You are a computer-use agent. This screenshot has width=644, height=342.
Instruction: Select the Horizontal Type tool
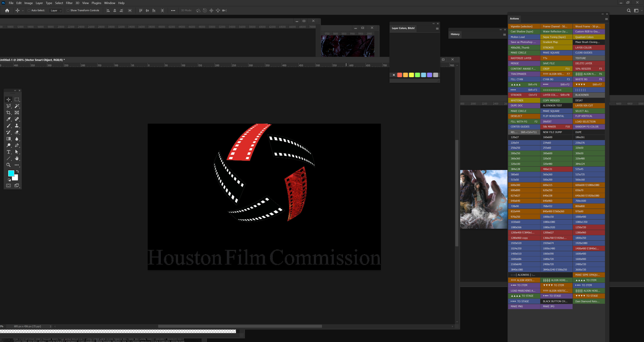pos(9,152)
